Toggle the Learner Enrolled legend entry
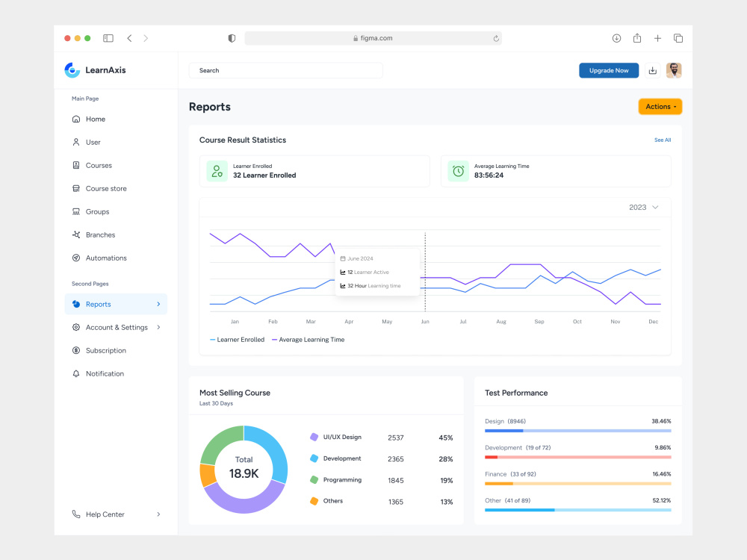 click(x=238, y=340)
